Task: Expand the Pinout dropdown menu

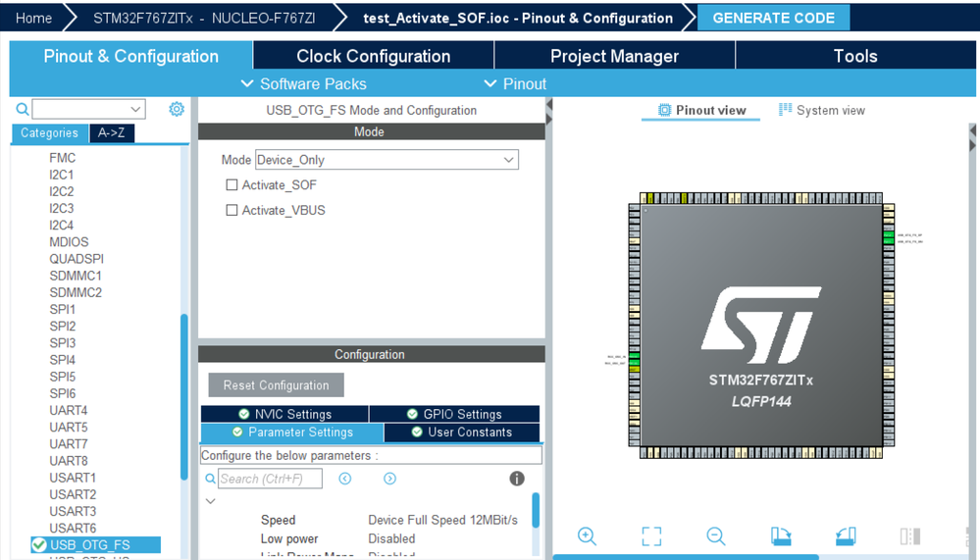Action: tap(515, 83)
